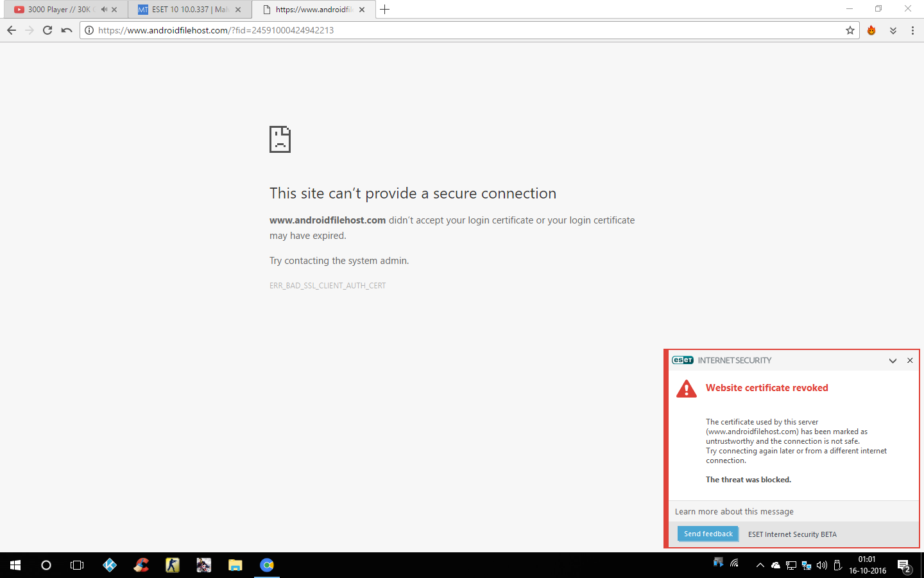
Task: Dismiss the ESET Internet Security popup
Action: (x=910, y=361)
